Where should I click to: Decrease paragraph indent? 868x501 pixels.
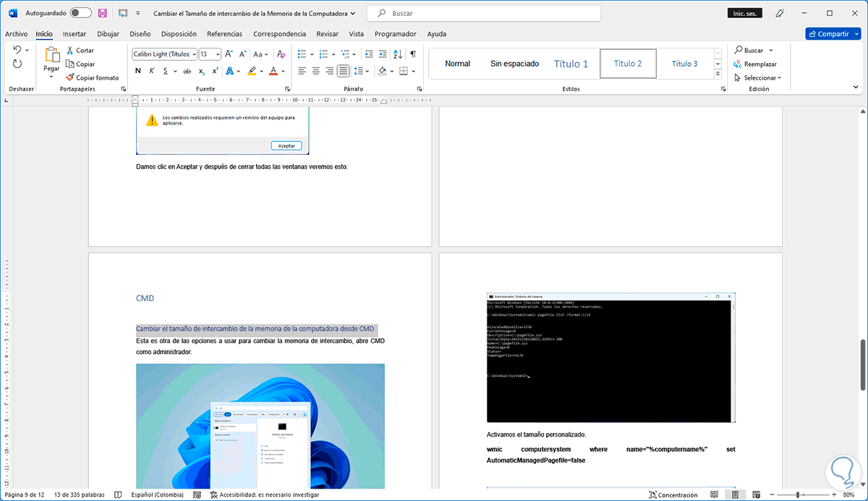click(369, 54)
